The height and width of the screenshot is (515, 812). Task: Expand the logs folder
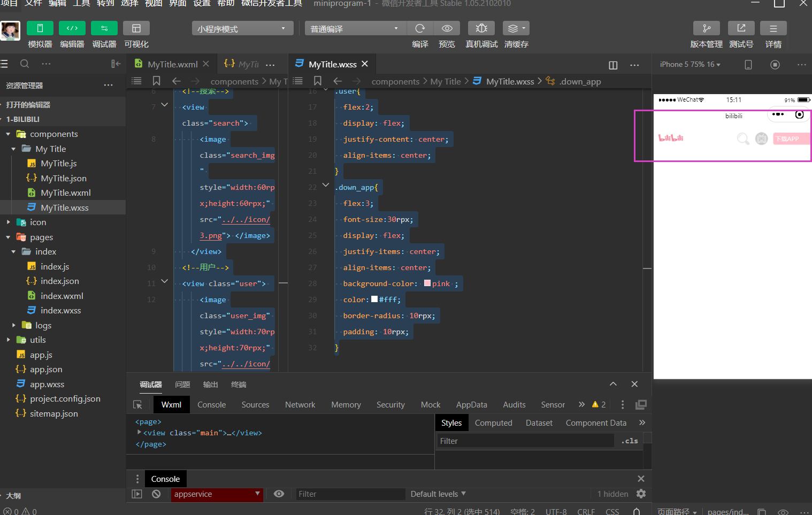pyautogui.click(x=13, y=325)
